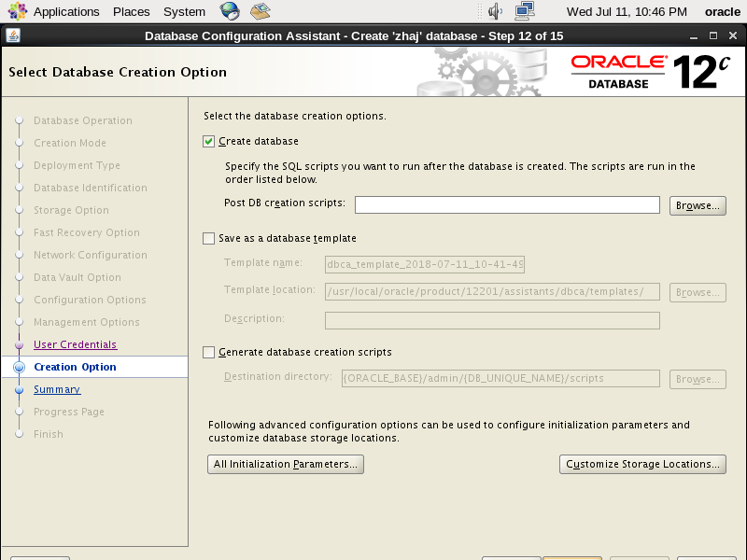Open All Initialization Parameters dialog

point(286,464)
